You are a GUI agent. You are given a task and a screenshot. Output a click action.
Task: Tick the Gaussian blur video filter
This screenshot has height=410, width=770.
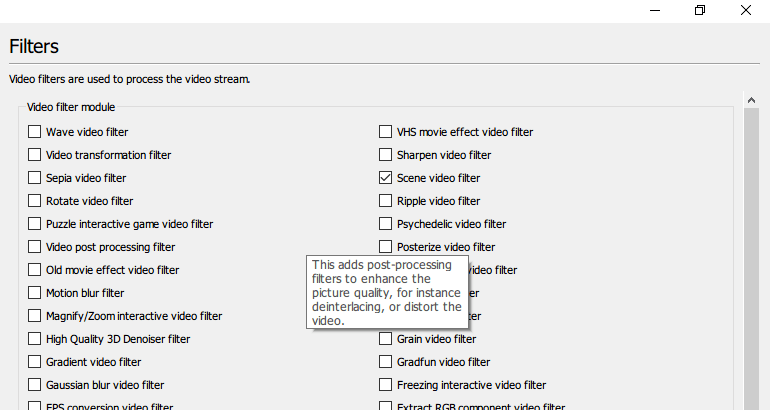(34, 385)
